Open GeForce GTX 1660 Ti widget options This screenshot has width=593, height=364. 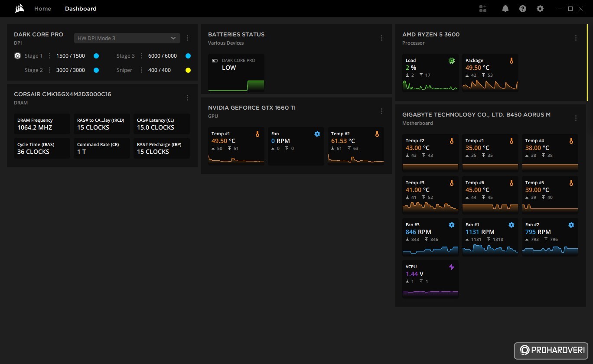pyautogui.click(x=381, y=111)
